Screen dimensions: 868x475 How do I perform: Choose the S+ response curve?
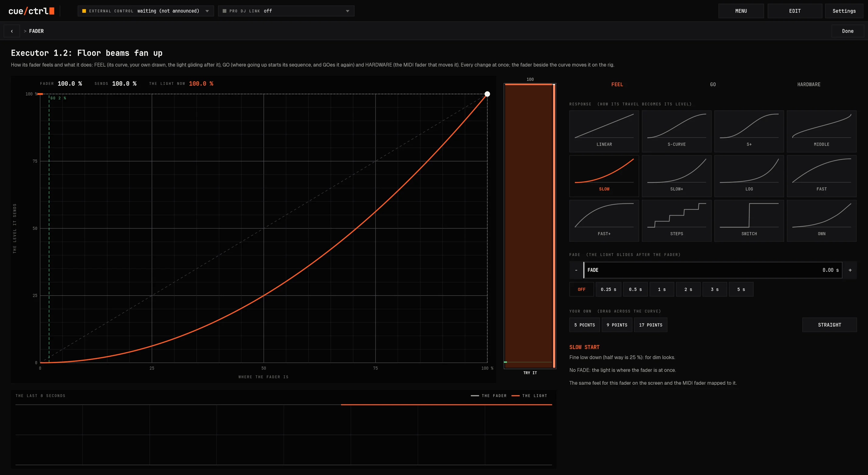(749, 131)
